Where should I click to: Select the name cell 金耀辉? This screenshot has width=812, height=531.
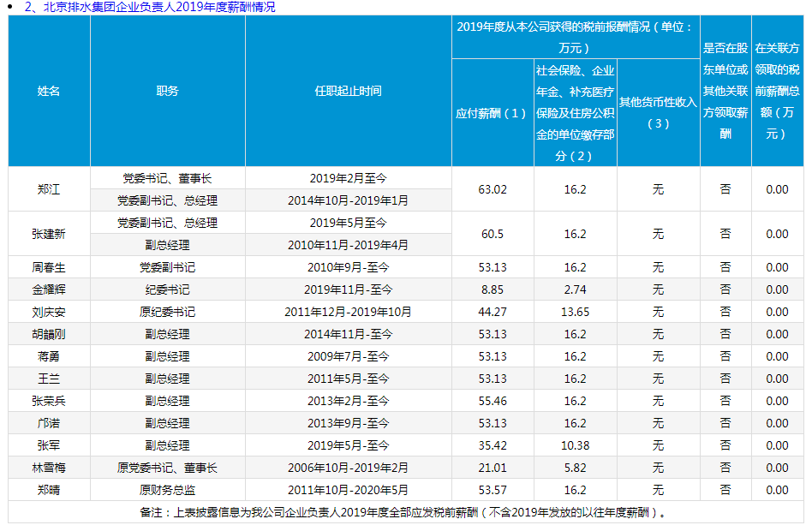coord(49,290)
